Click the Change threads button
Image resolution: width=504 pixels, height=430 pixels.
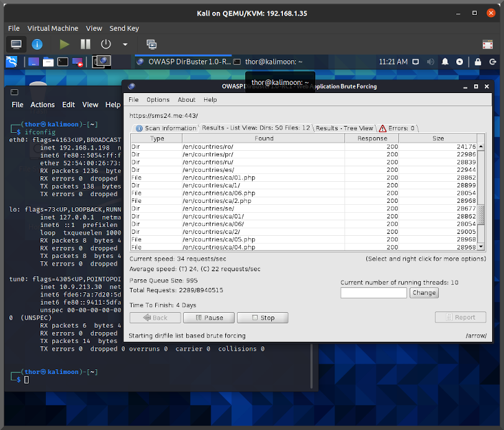point(424,292)
